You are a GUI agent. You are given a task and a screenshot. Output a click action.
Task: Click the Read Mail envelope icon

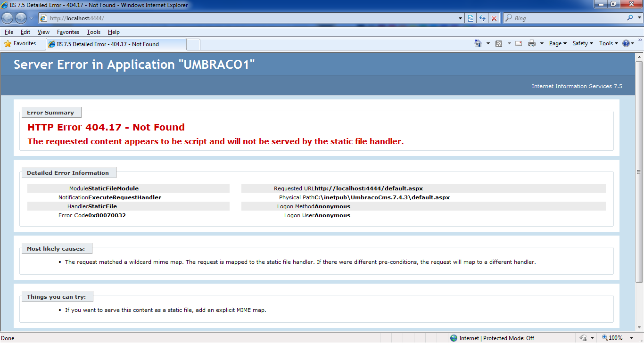[x=519, y=43]
